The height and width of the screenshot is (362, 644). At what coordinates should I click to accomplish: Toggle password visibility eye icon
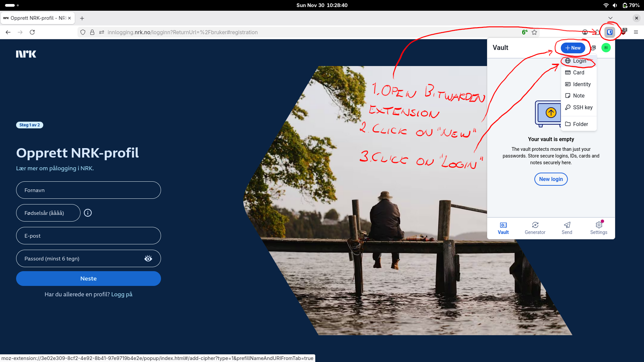pos(148,258)
